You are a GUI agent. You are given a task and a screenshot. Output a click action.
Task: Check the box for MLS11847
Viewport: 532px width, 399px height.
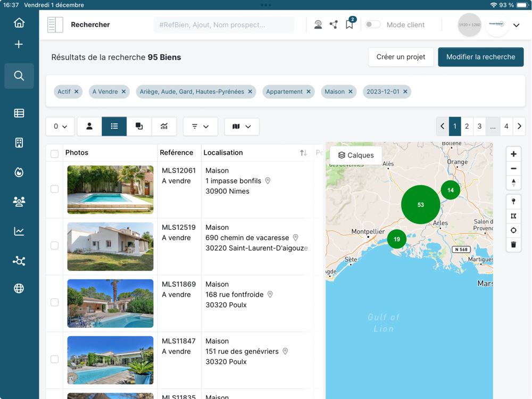click(55, 359)
